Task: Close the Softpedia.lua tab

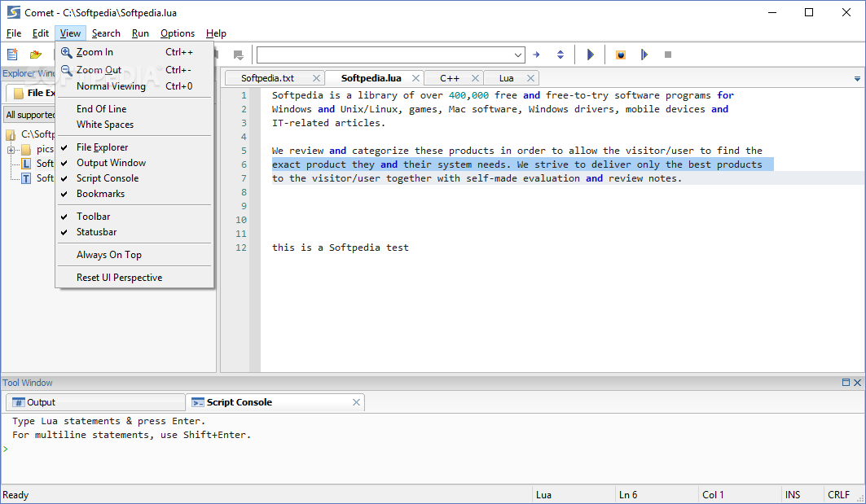Action: (x=415, y=78)
